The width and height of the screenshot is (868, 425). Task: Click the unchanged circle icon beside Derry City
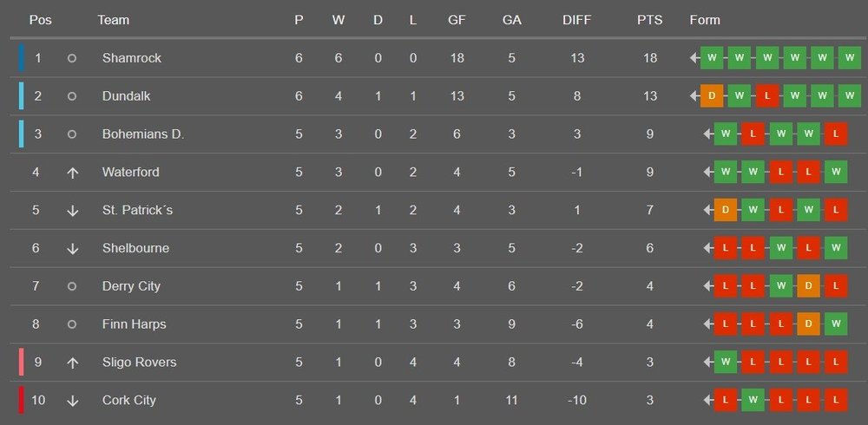click(x=72, y=286)
